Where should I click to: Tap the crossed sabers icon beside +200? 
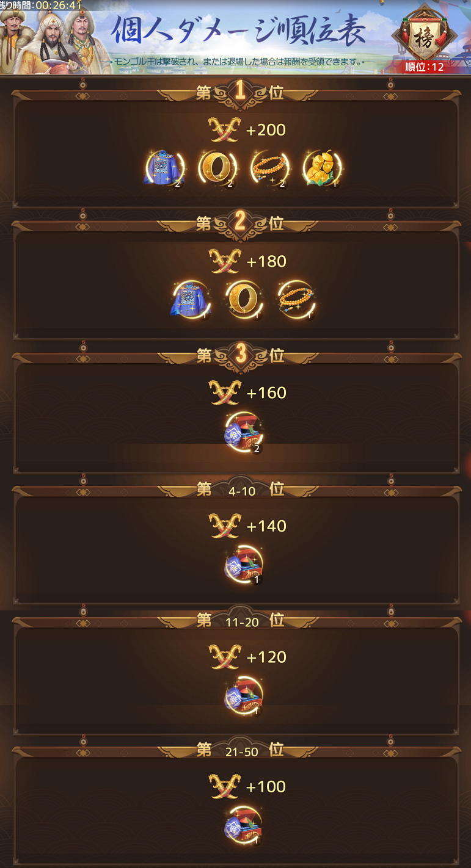pyautogui.click(x=225, y=129)
